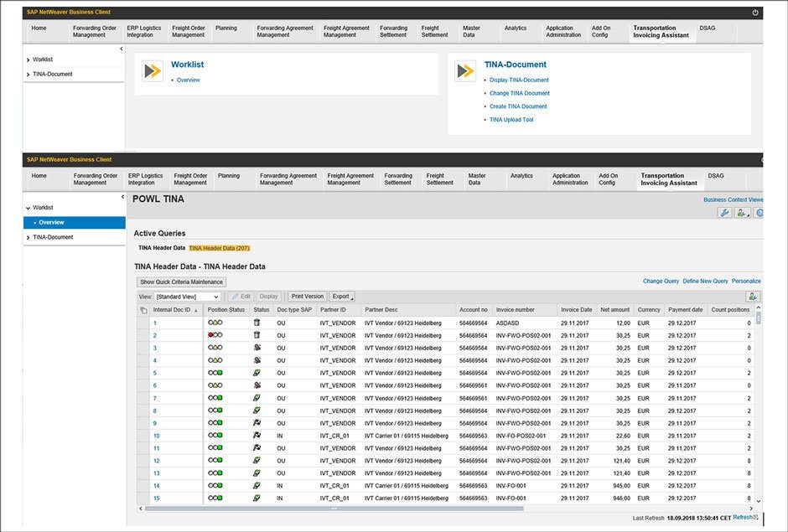Select Overview in the lower sidebar
This screenshot has height=532, width=788.
75,223
